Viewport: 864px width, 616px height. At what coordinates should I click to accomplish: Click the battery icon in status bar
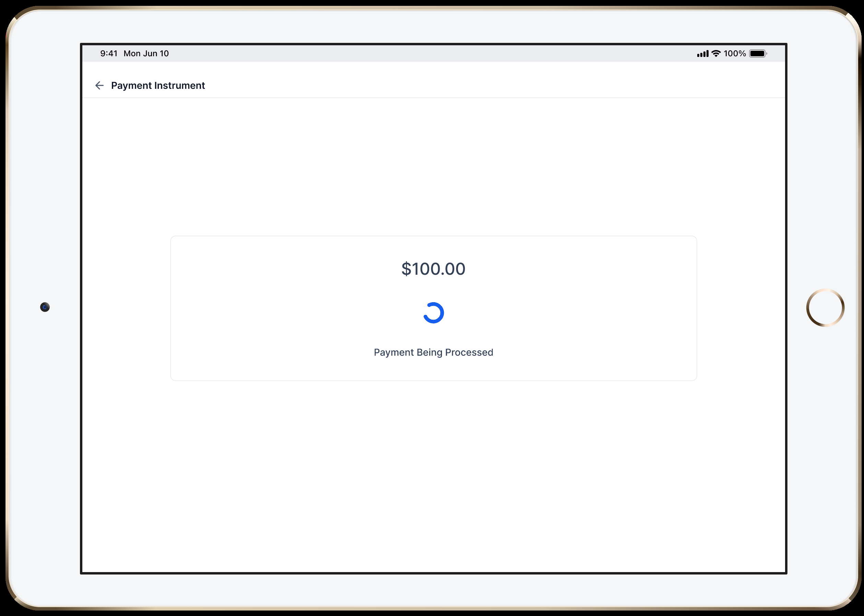tap(757, 54)
